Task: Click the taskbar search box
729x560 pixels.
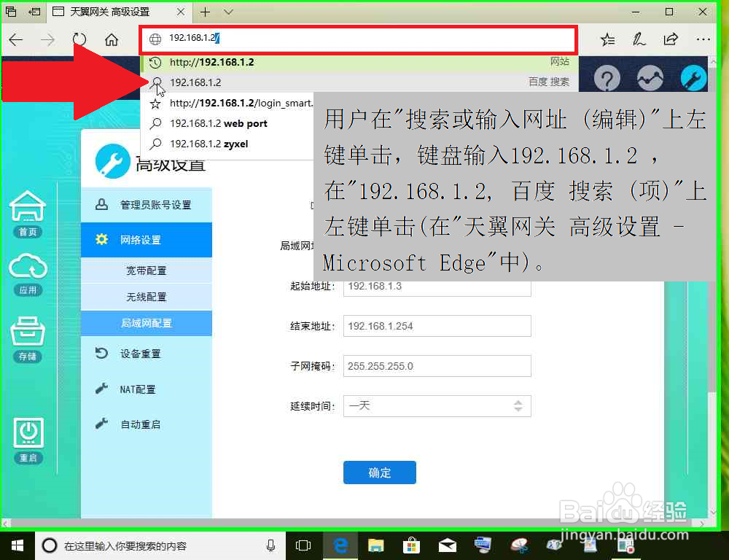Action: [160, 545]
